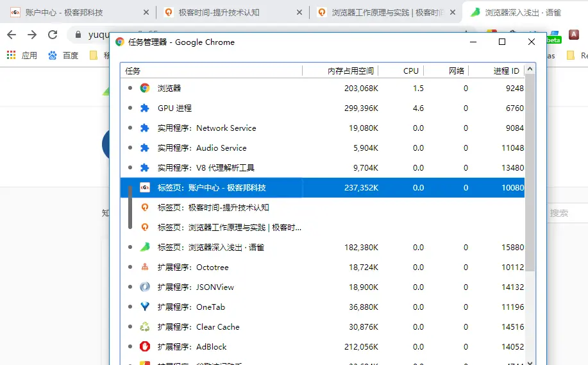Click the 搜索 search field on page
This screenshot has width=588, height=365.
567,213
